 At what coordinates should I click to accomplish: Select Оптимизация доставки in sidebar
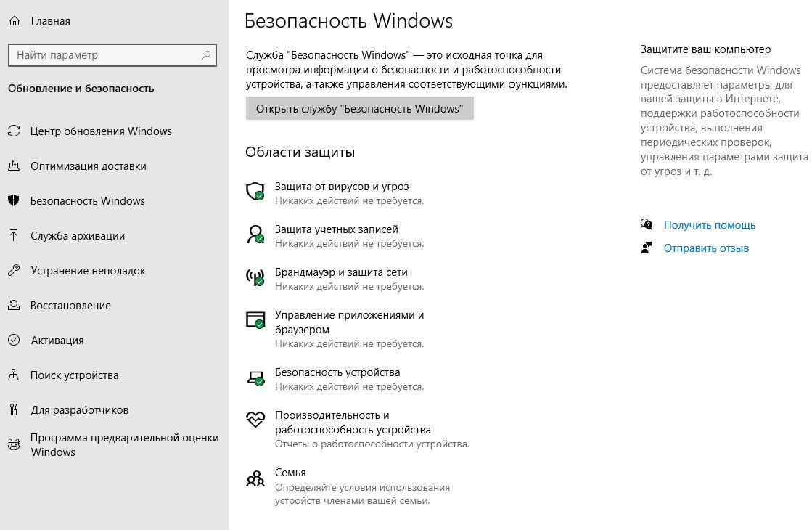click(88, 166)
